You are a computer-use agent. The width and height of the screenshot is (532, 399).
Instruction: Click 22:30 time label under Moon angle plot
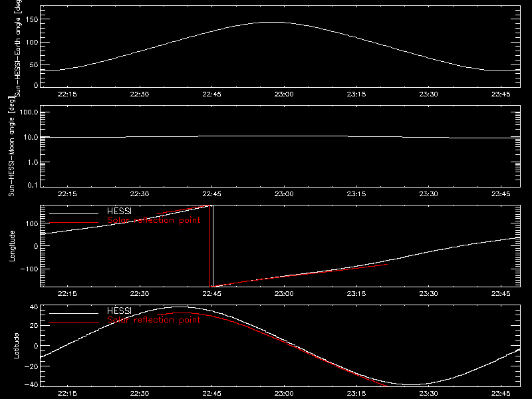pos(140,194)
